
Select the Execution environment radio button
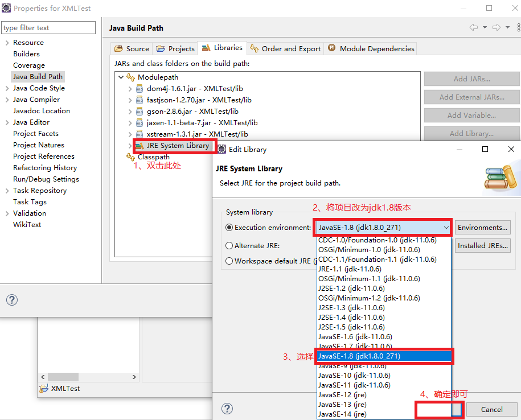click(x=229, y=228)
